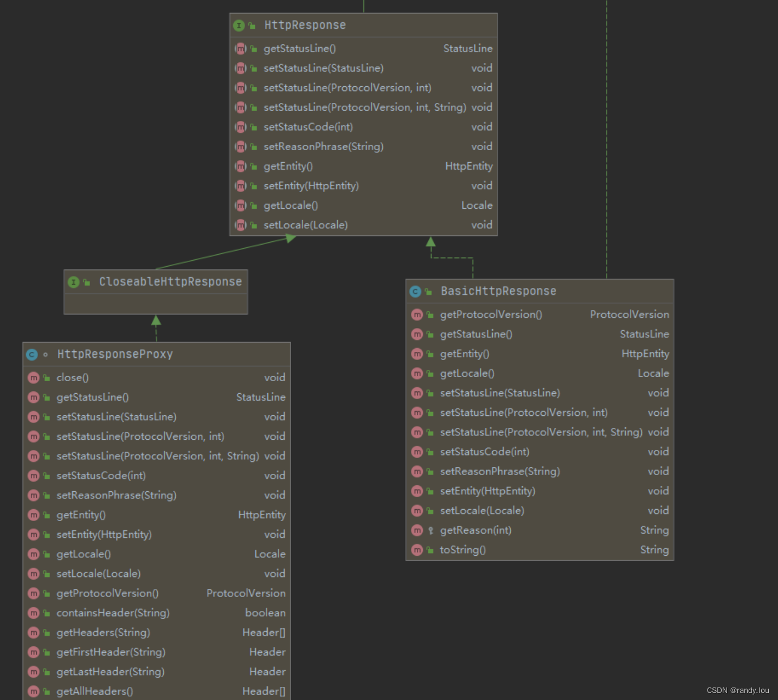This screenshot has width=778, height=700.
Task: Click method icon beside setReasonPhrase(String) in HttpResponse
Action: (x=241, y=146)
